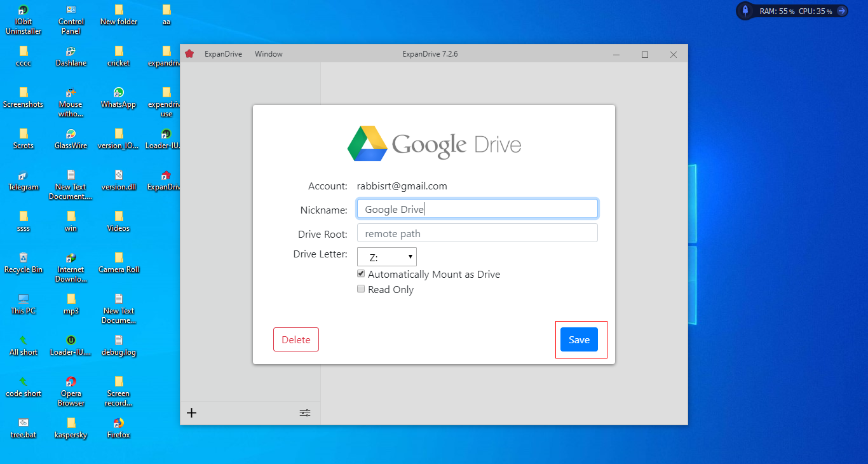Close the ExpanDrive window
Image resolution: width=868 pixels, height=464 pixels.
(x=674, y=55)
